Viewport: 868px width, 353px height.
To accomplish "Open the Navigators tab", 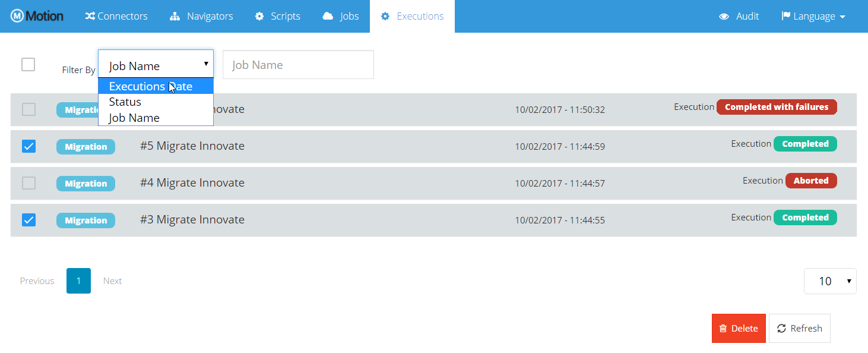I will tap(201, 16).
